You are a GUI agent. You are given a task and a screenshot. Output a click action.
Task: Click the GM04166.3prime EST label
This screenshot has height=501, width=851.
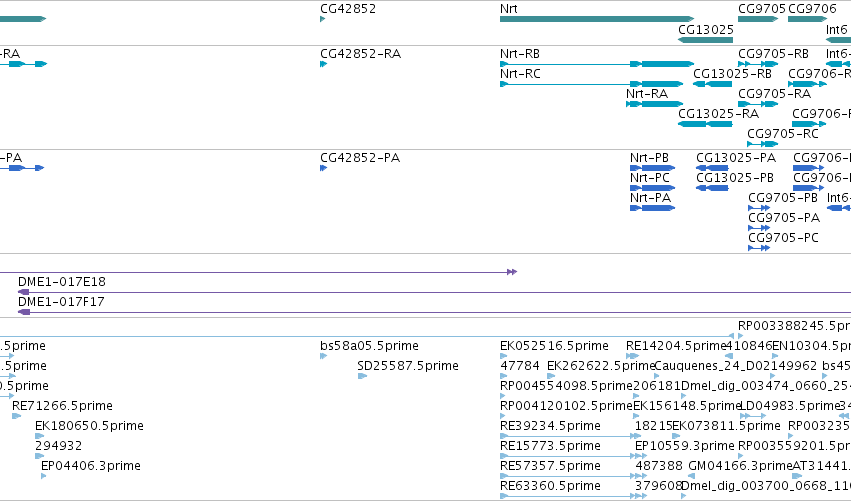[x=740, y=466]
